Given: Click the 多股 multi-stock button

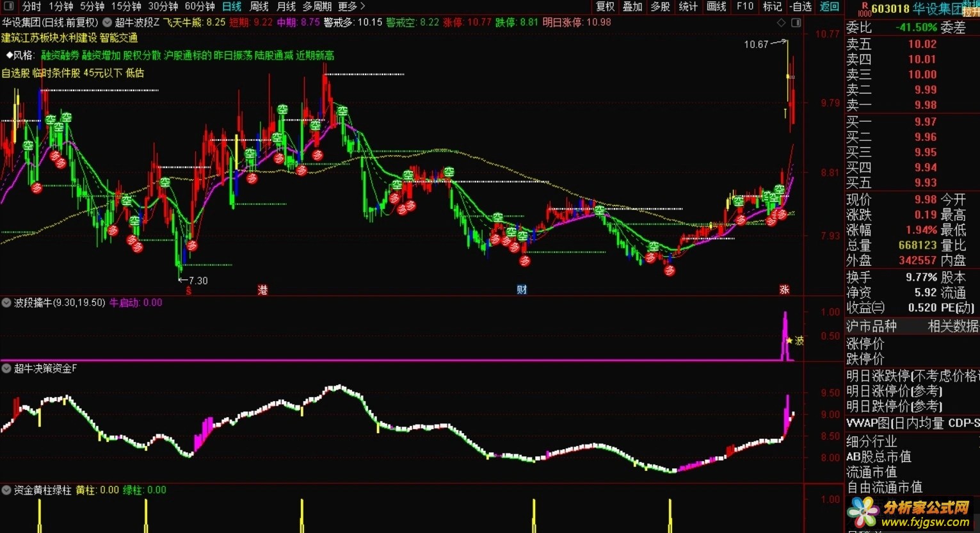Looking at the screenshot, I should tap(661, 6).
